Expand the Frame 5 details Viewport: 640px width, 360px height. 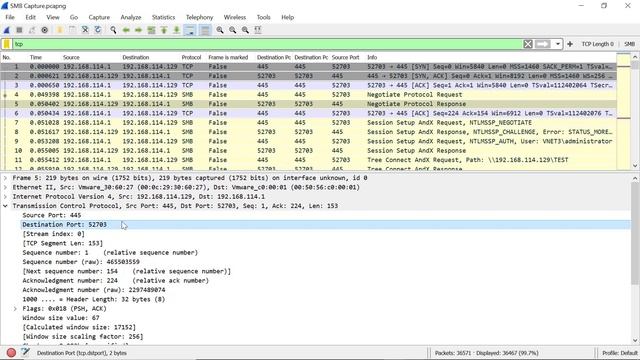point(5,178)
